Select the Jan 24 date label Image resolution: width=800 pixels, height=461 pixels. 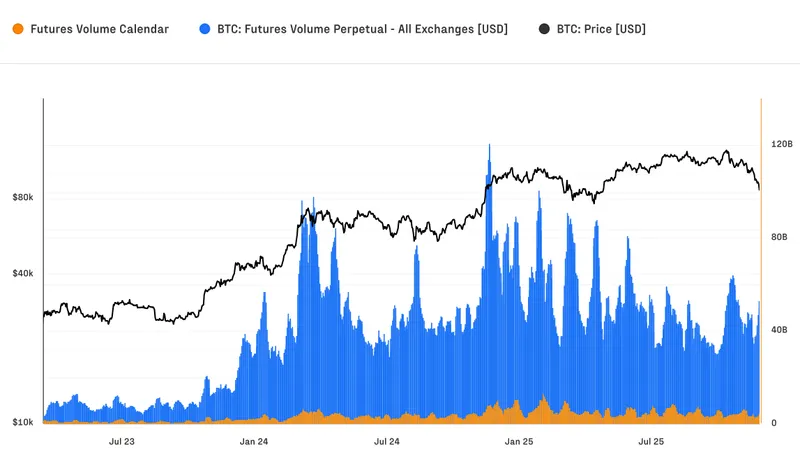[x=254, y=441]
